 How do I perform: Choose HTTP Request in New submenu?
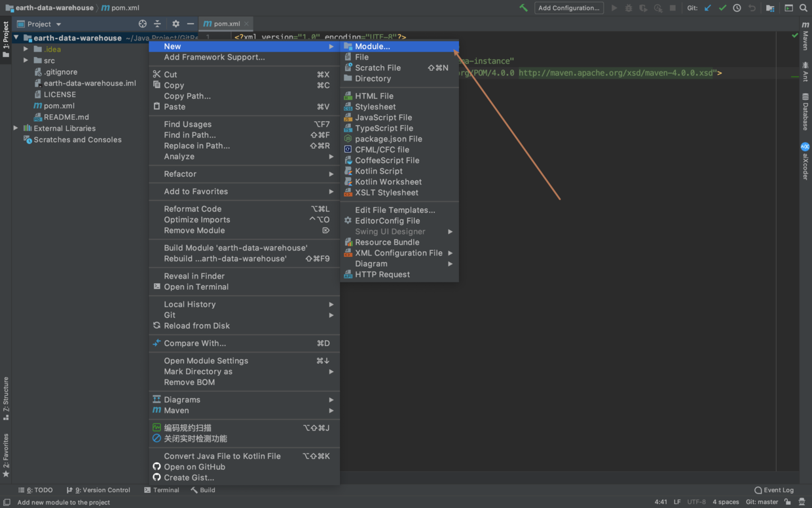tap(399, 275)
